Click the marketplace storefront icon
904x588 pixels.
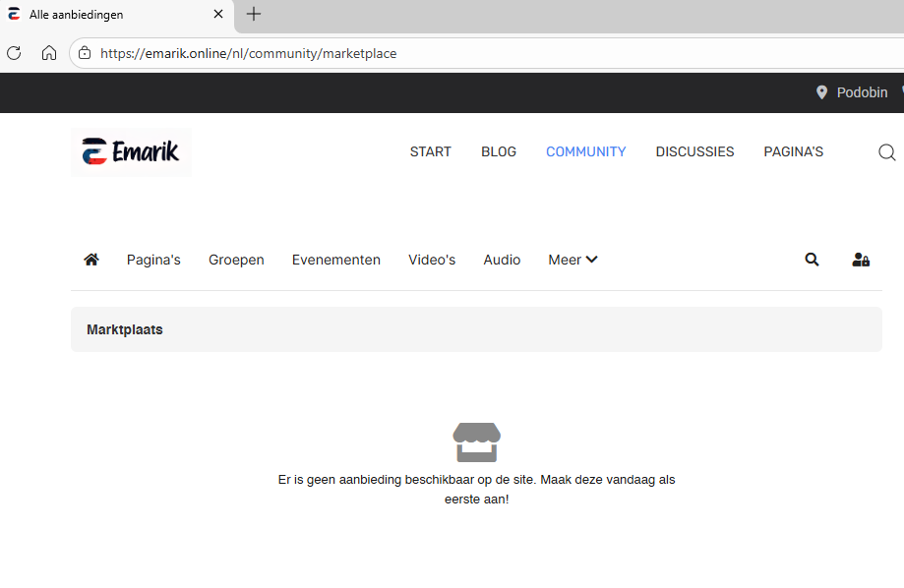(476, 441)
